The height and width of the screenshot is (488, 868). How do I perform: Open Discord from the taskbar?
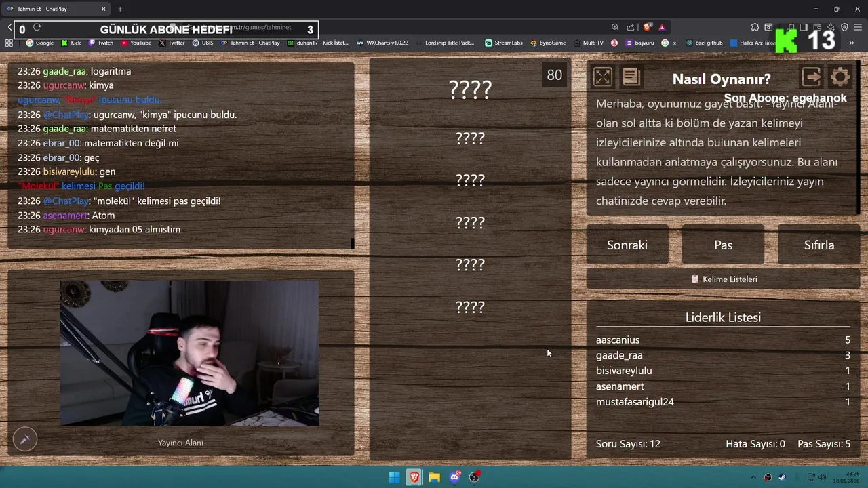(454, 477)
